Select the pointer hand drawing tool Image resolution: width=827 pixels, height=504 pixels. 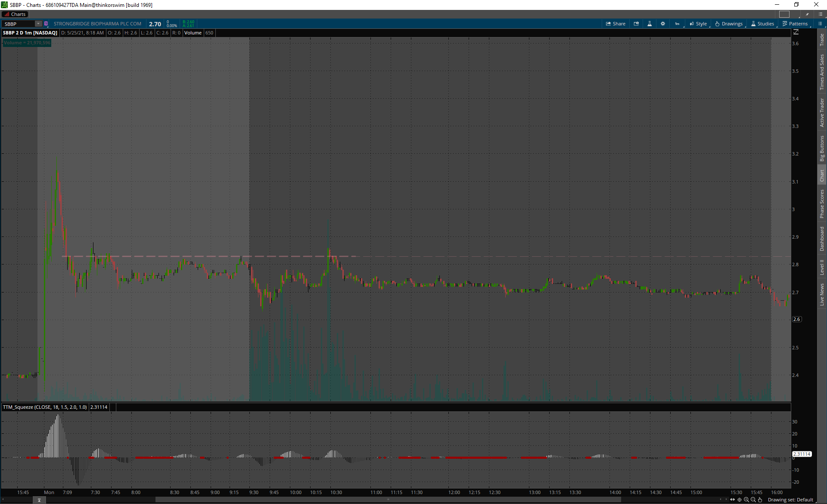[760, 500]
